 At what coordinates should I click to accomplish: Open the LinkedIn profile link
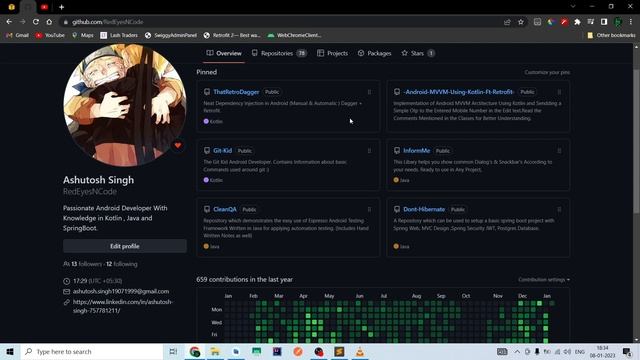point(122,306)
